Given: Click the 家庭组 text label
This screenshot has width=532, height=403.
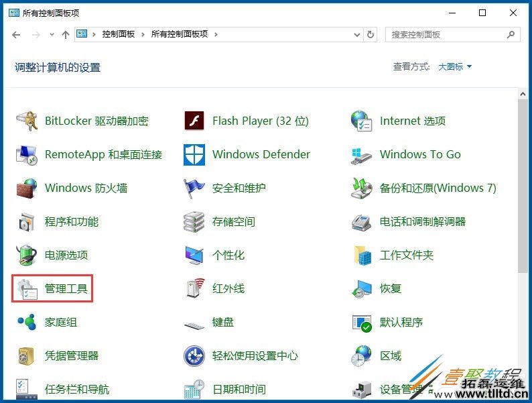Looking at the screenshot, I should click(x=61, y=322).
